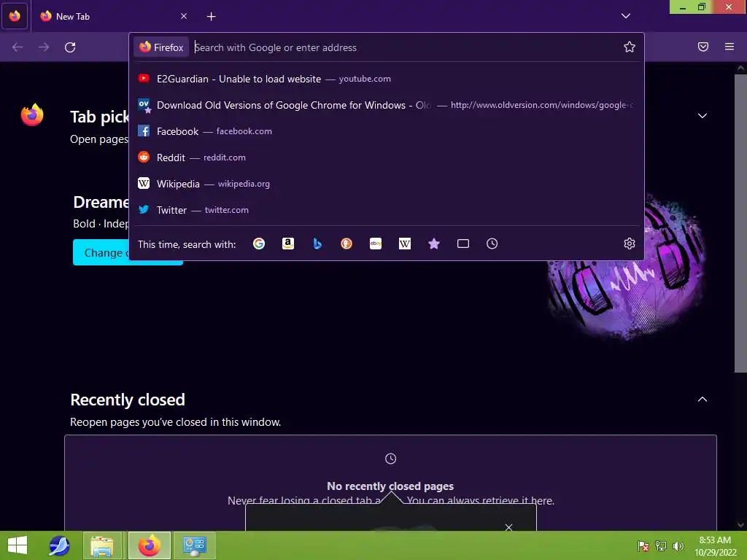747x560 pixels.
Task: Open the Firefox View pinned tab icon
Action: click(x=15, y=16)
